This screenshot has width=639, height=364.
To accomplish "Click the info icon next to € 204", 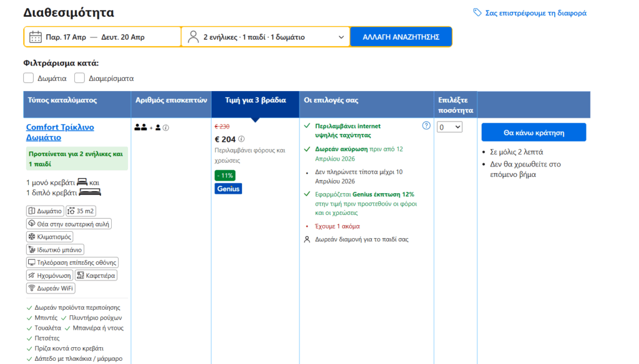I will coord(241,139).
